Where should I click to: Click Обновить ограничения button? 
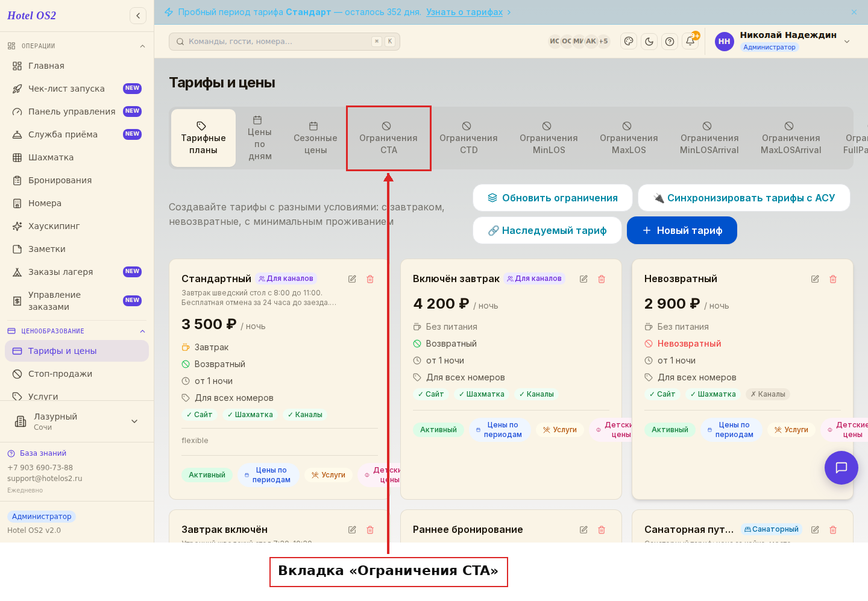click(553, 198)
